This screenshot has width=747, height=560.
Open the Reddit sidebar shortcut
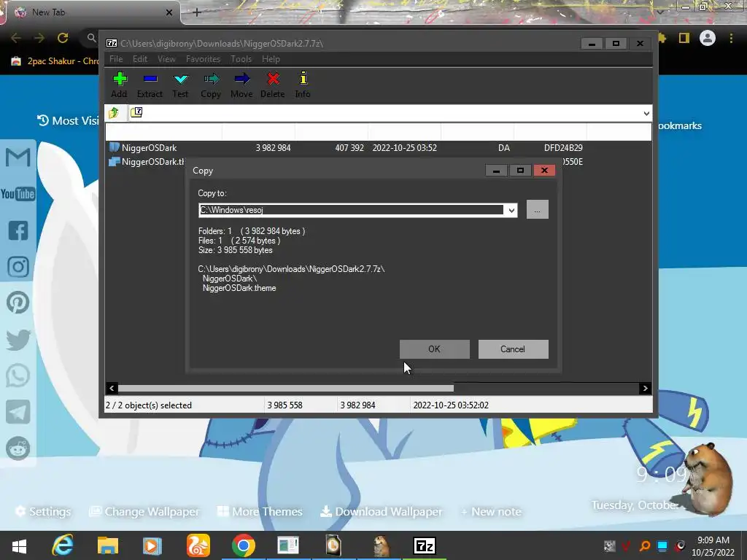pyautogui.click(x=18, y=448)
